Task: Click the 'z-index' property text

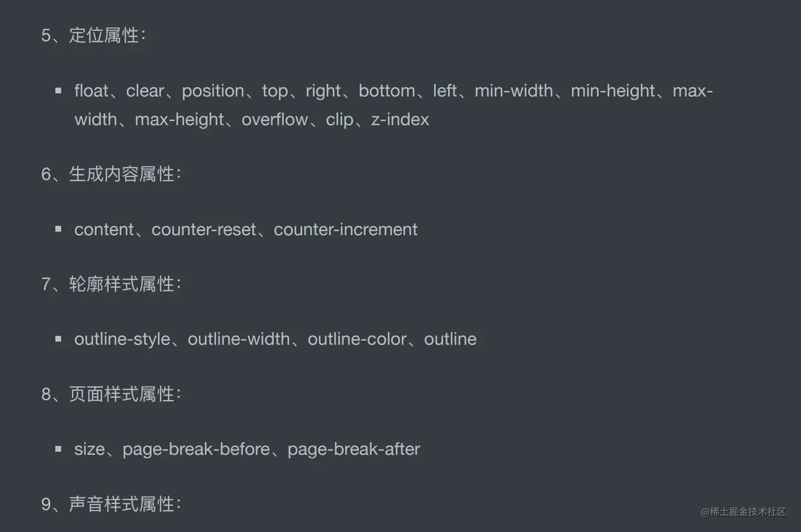Action: click(x=400, y=120)
